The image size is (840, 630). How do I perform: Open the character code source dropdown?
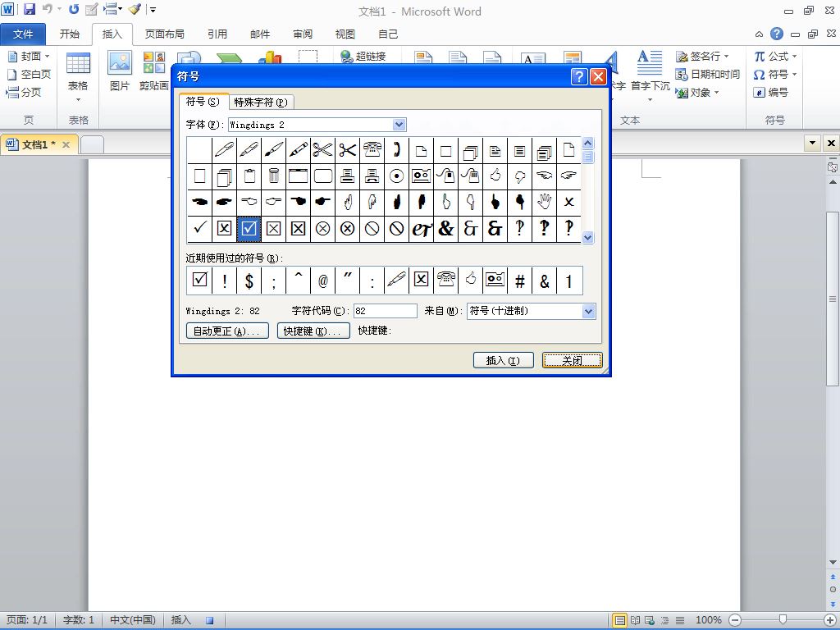(588, 311)
